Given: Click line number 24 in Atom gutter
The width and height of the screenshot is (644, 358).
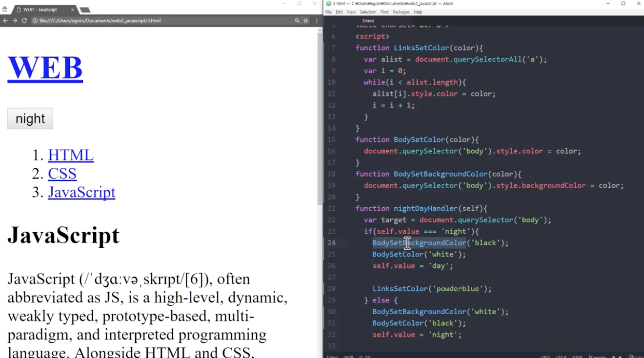Looking at the screenshot, I should (332, 243).
